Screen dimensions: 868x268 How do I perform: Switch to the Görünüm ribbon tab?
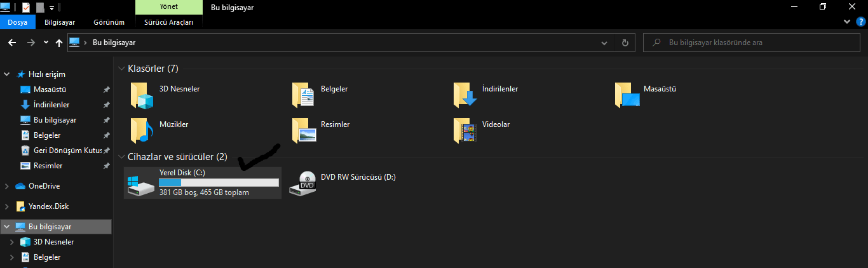click(x=109, y=22)
